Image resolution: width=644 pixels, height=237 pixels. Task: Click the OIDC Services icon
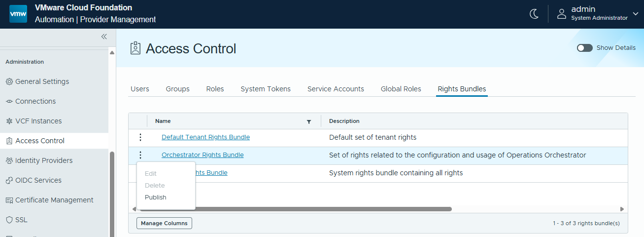tap(9, 180)
